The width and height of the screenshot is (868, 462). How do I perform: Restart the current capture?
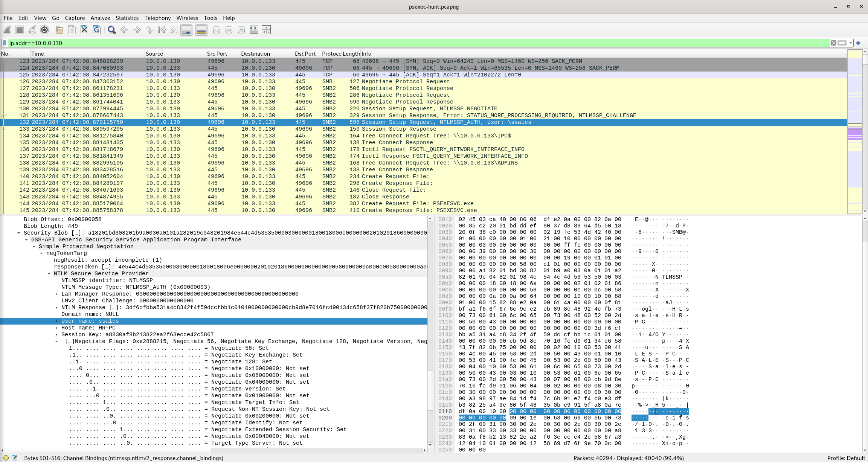coord(32,30)
